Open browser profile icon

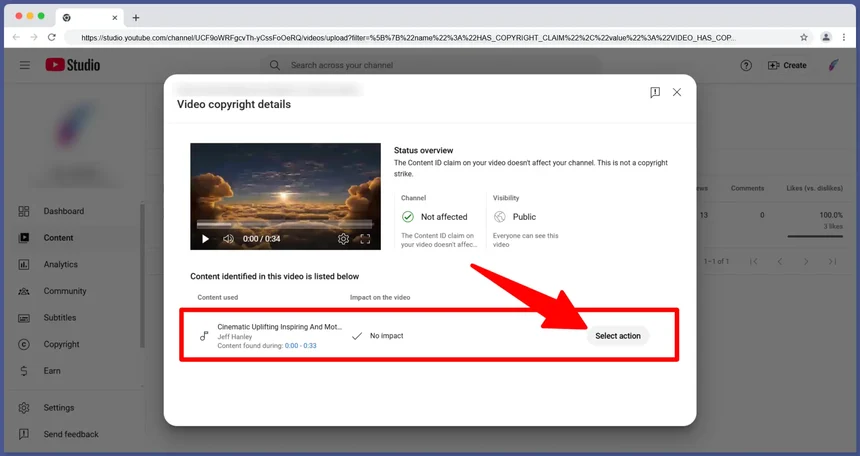pyautogui.click(x=825, y=37)
